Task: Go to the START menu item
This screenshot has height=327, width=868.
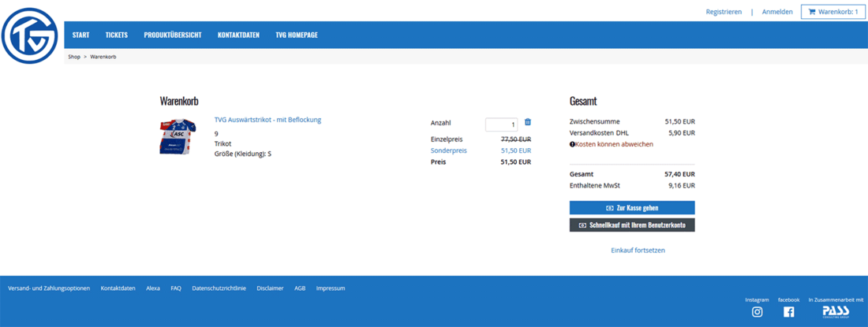Action: click(80, 35)
